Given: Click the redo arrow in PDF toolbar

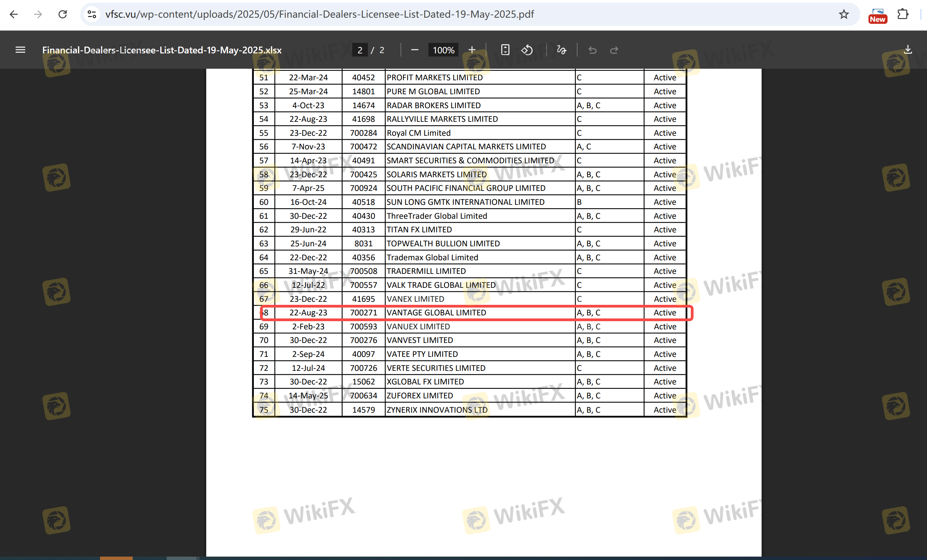Looking at the screenshot, I should click(x=614, y=50).
